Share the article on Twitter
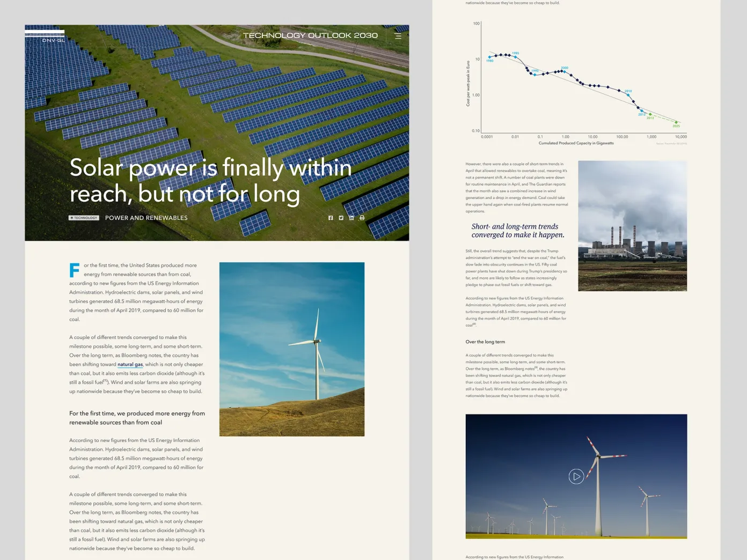Viewport: 747px width, 560px height. [x=341, y=218]
